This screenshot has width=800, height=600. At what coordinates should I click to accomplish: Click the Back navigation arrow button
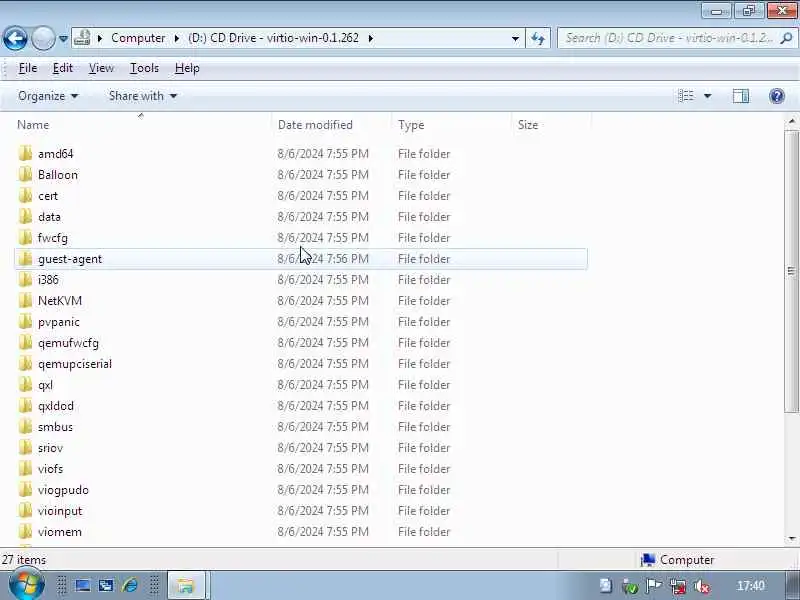(x=15, y=38)
